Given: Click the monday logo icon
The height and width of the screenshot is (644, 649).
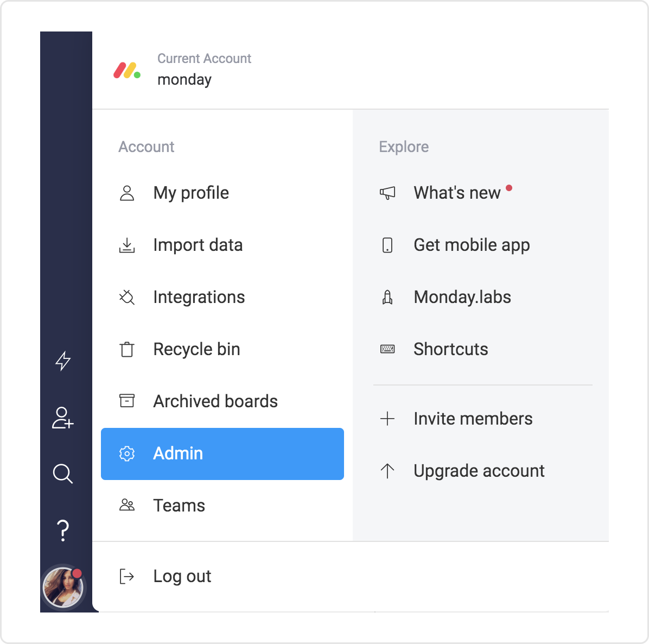Looking at the screenshot, I should click(127, 71).
